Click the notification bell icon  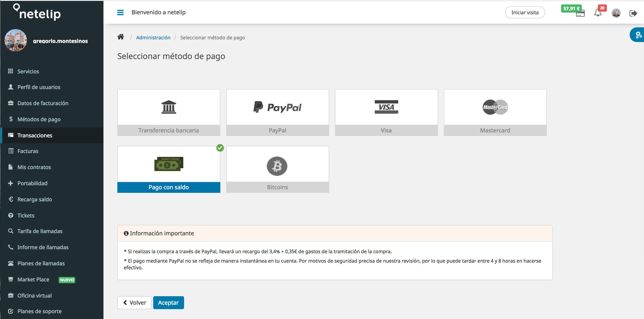click(598, 12)
